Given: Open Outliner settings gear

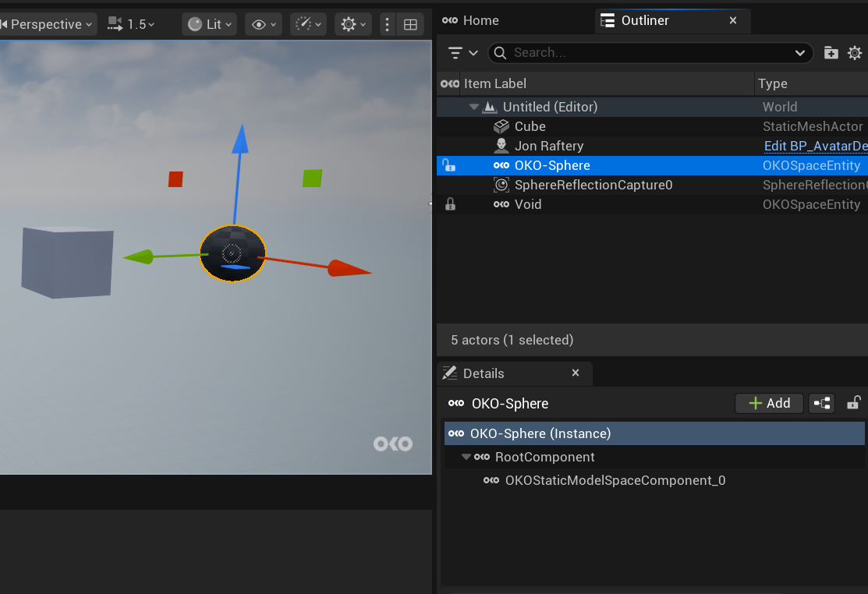Looking at the screenshot, I should click(x=855, y=52).
